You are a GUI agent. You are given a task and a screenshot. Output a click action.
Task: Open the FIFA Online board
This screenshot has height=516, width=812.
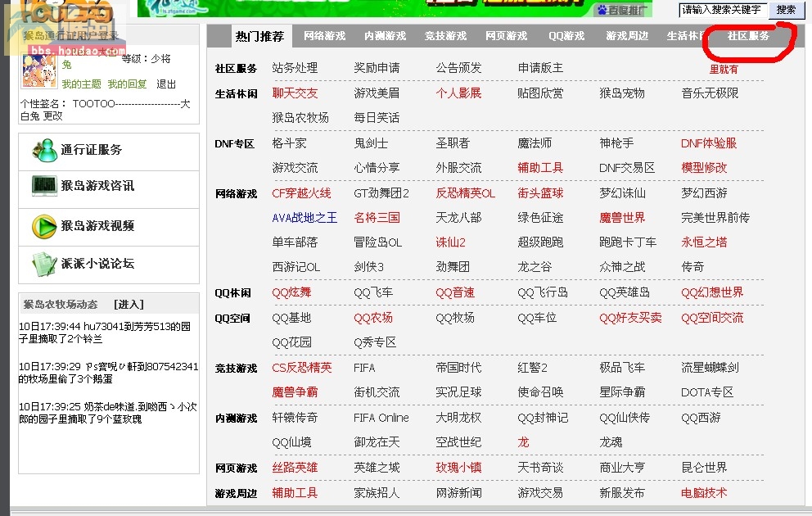pos(381,418)
